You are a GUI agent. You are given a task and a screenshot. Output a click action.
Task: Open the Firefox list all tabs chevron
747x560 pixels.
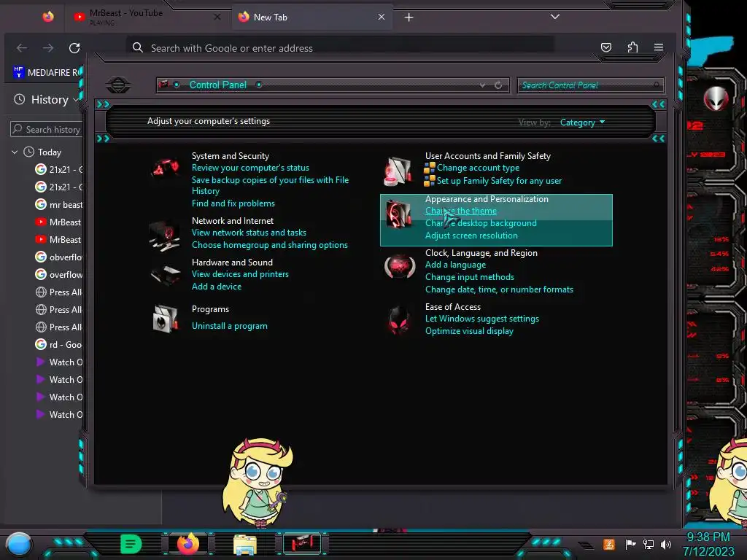coord(555,17)
